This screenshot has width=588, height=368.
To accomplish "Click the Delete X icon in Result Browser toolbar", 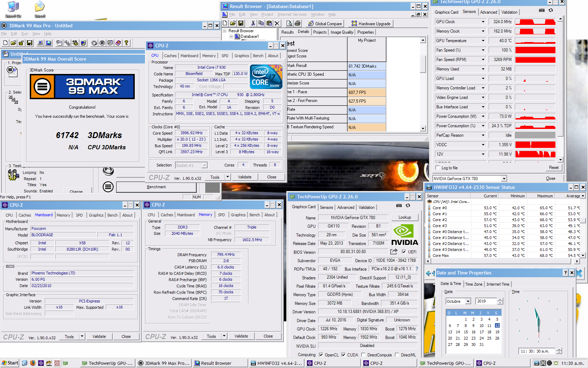I will click(277, 23).
